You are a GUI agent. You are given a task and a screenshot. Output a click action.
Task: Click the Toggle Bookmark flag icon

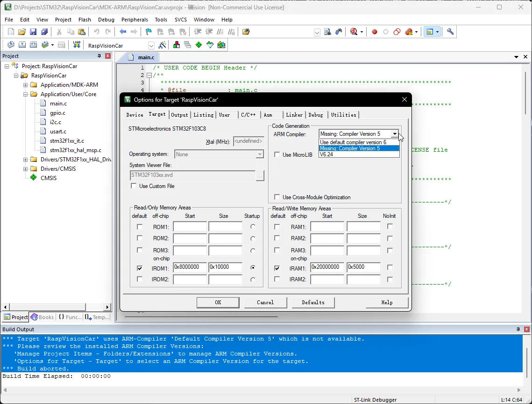coord(149,32)
